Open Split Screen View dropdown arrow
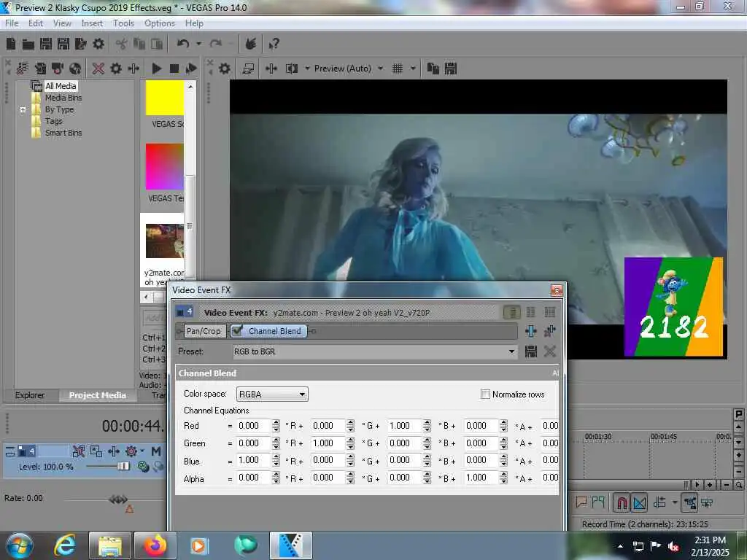The width and height of the screenshot is (747, 560). 307,69
